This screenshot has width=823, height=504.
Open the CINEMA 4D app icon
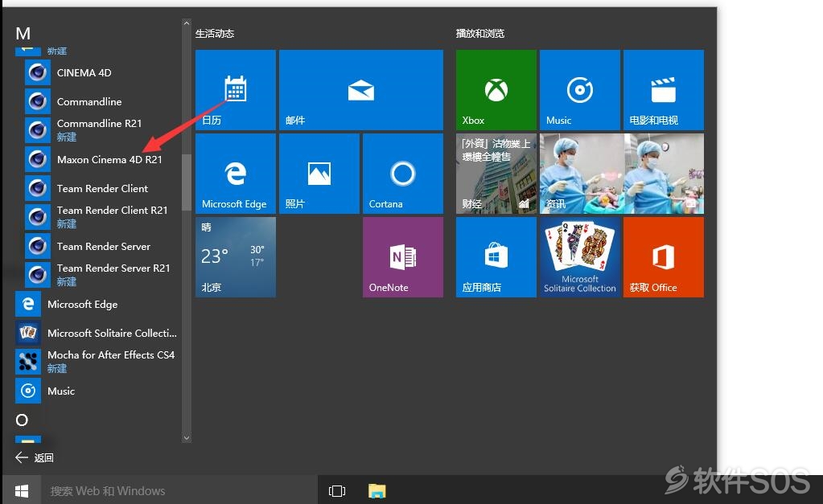[x=38, y=72]
